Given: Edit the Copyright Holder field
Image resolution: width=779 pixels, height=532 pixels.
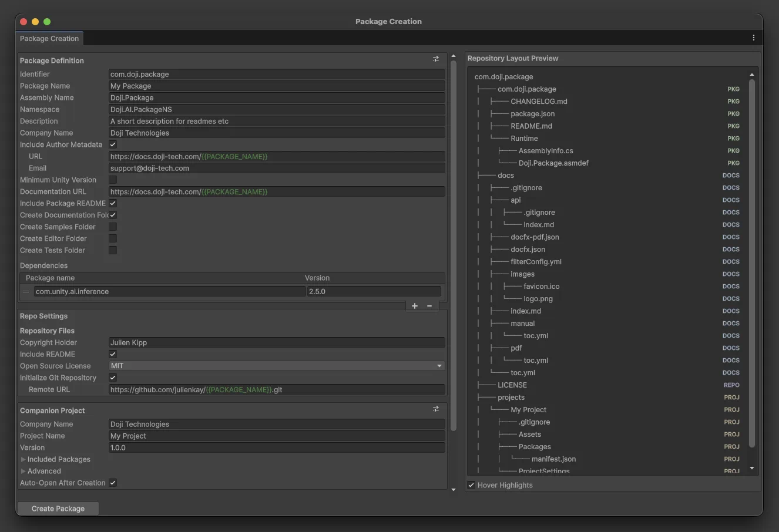Looking at the screenshot, I should (x=277, y=342).
